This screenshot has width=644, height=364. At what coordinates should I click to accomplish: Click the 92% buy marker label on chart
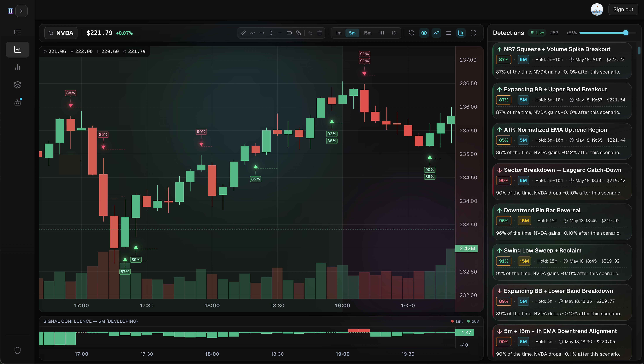tap(332, 134)
